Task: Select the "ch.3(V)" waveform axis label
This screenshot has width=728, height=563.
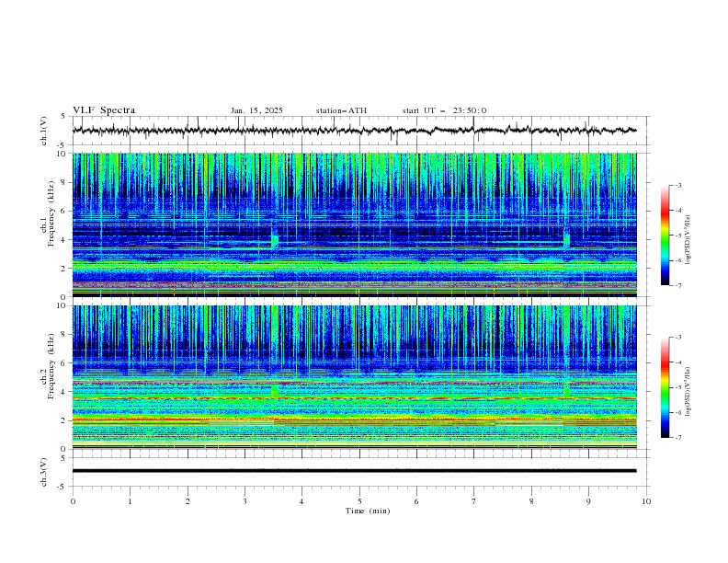Action: (x=44, y=472)
